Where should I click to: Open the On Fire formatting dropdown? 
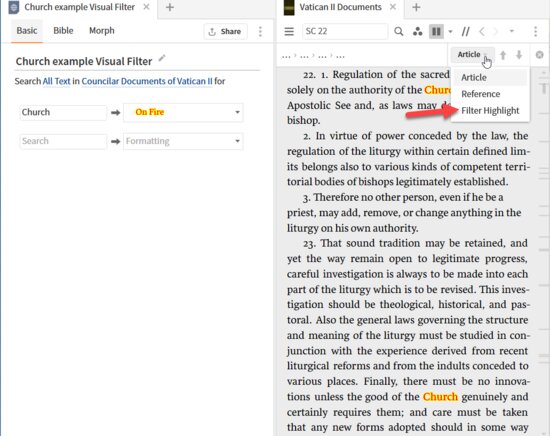coord(183,113)
